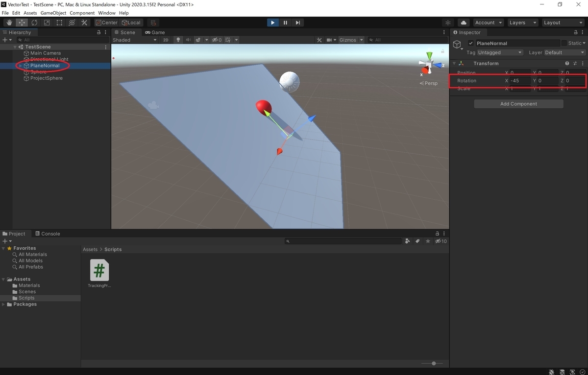Switch to the Console tab

coord(47,234)
